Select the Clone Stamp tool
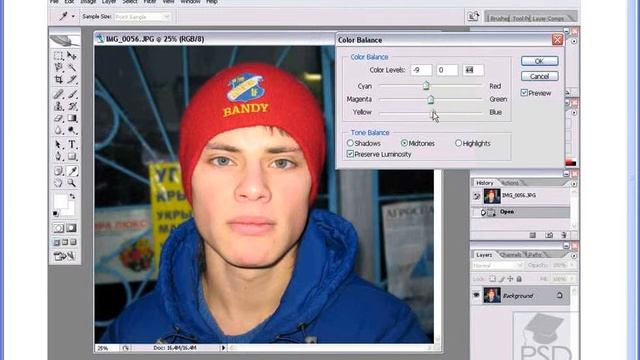The image size is (640, 360). click(58, 107)
